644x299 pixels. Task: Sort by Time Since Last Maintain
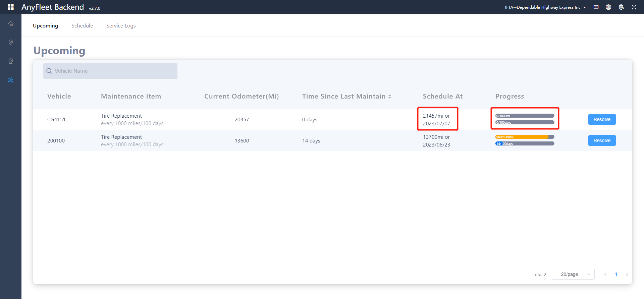(390, 97)
